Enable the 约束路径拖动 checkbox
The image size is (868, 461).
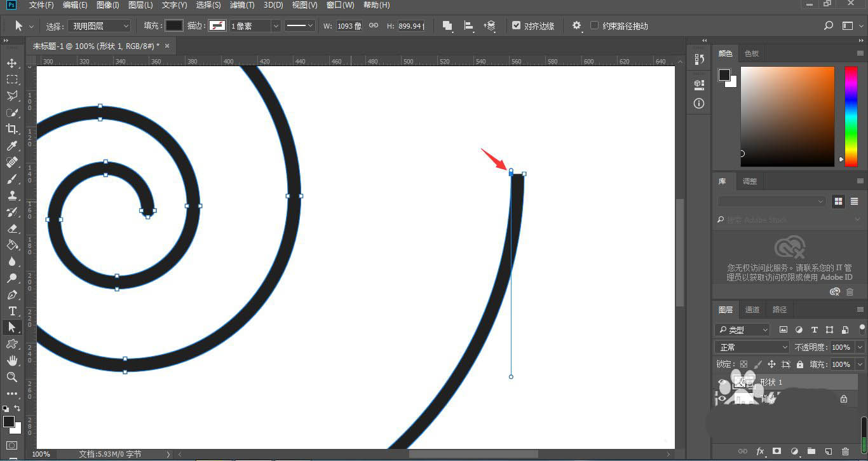[594, 25]
